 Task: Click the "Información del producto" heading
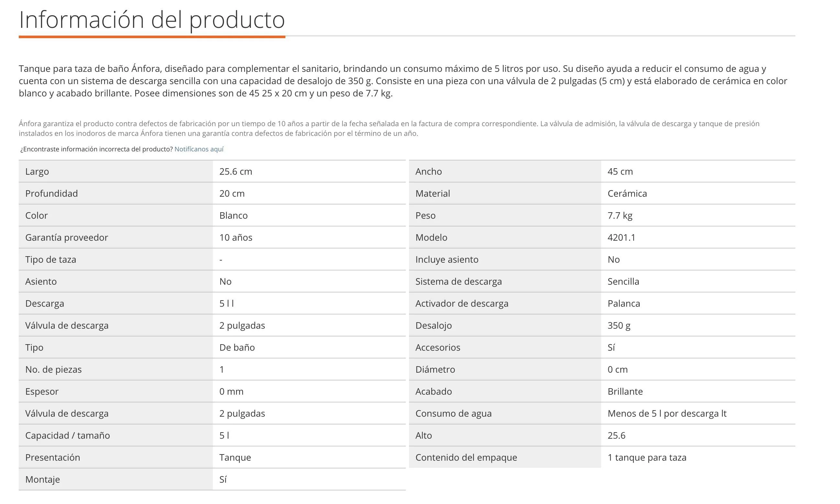click(152, 20)
